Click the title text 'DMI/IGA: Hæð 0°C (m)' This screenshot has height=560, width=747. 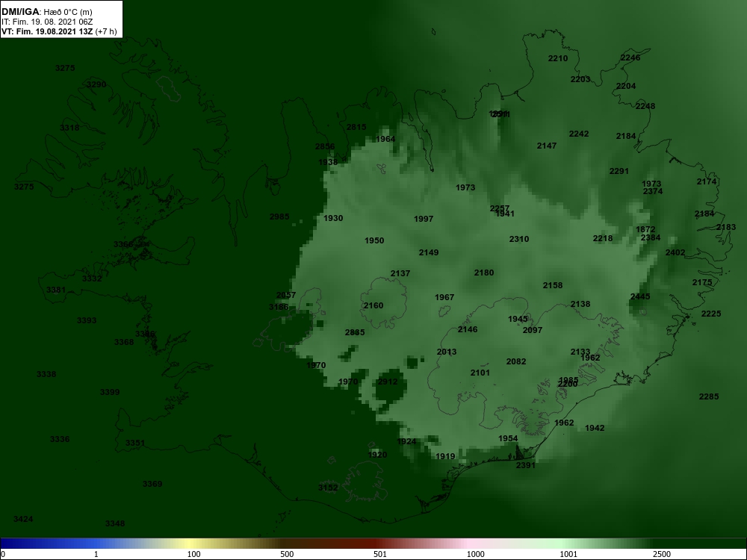46,12
